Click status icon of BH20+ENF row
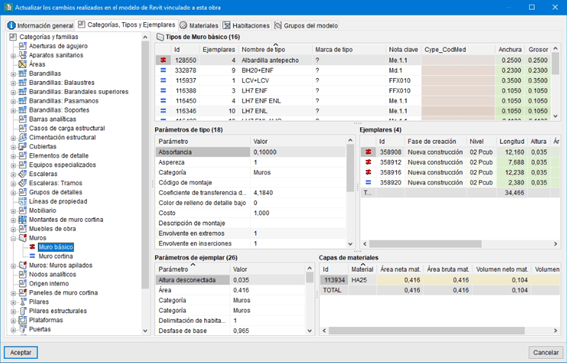This screenshot has height=363, width=567. (163, 71)
